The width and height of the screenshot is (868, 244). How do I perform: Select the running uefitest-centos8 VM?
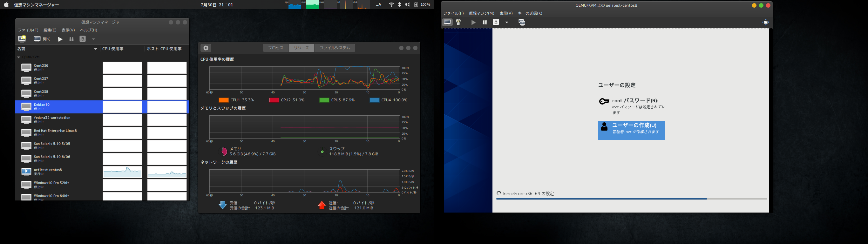coord(102,172)
